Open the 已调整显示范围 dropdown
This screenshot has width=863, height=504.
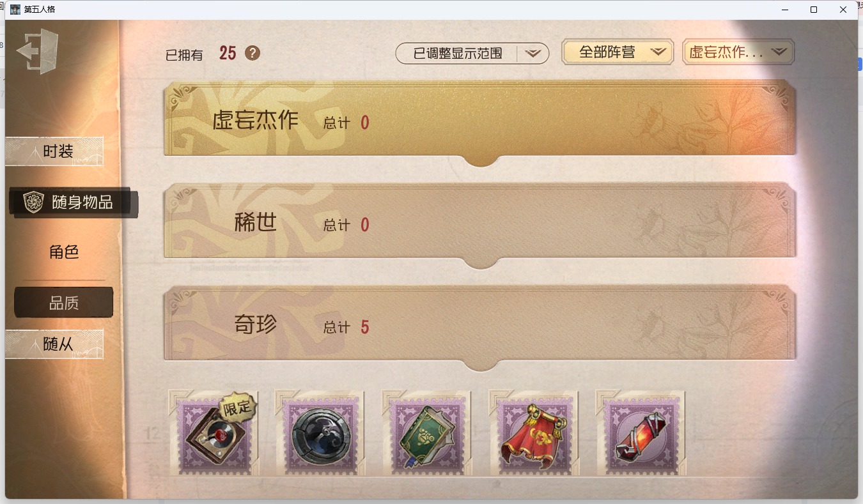tap(472, 54)
